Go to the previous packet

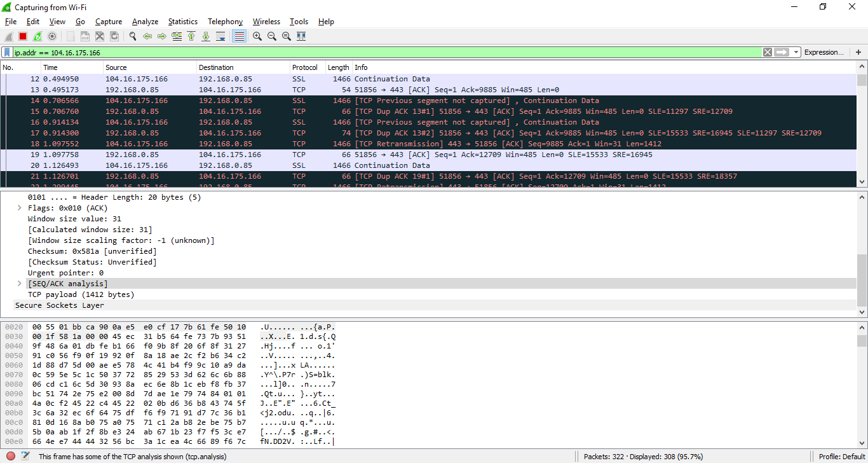pos(147,36)
